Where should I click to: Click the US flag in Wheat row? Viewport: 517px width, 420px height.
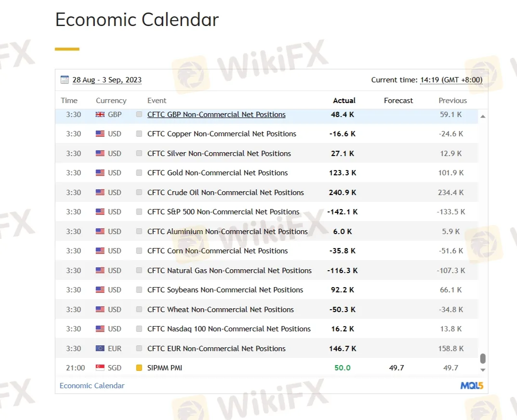[x=100, y=310]
